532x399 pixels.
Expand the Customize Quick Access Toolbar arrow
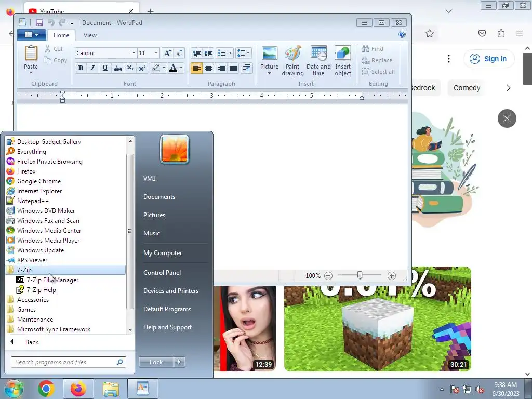[72, 23]
